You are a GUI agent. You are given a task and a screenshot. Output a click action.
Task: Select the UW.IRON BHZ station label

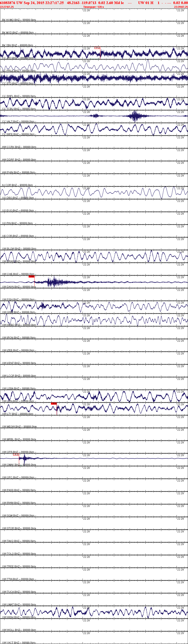tap(19, 338)
